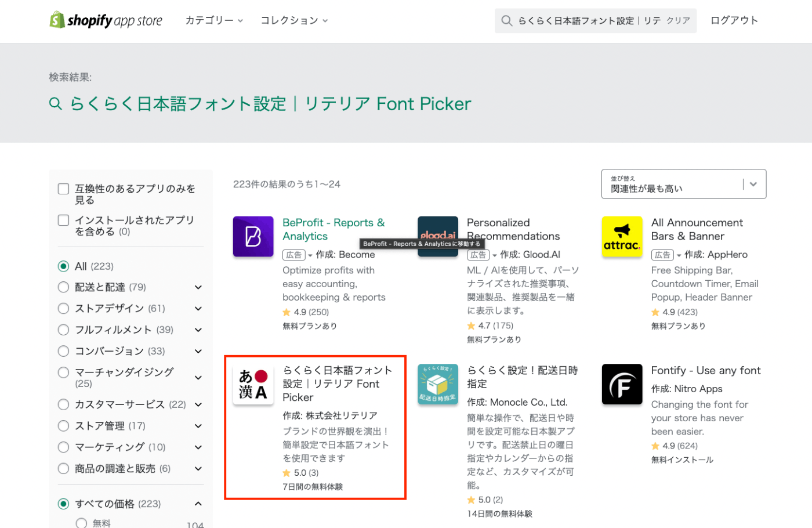
Task: Click the Fontify 4.9 (624) rating
Action: pos(674,446)
